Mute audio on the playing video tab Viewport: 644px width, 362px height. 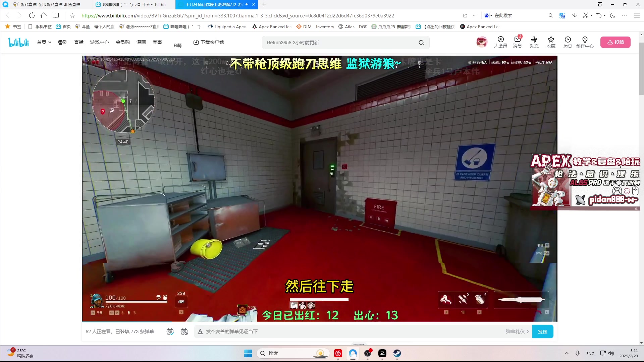pyautogui.click(x=247, y=4)
